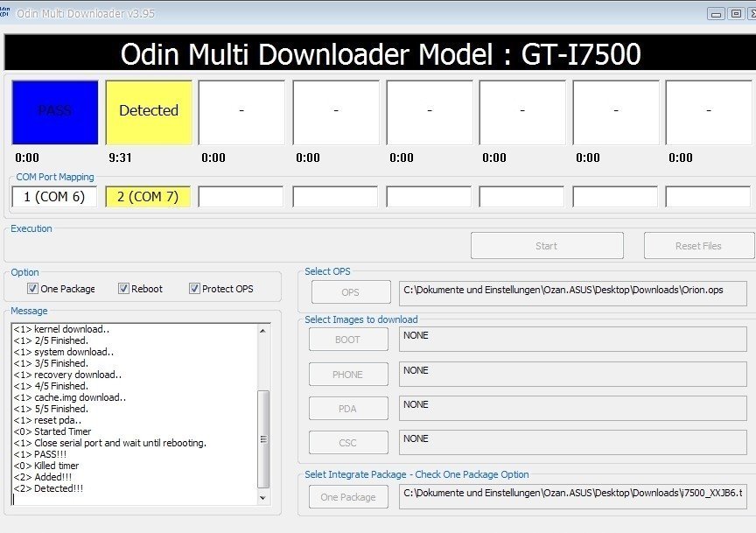Click the 0:00 timer under PASS box
This screenshot has width=756, height=533.
tap(27, 158)
